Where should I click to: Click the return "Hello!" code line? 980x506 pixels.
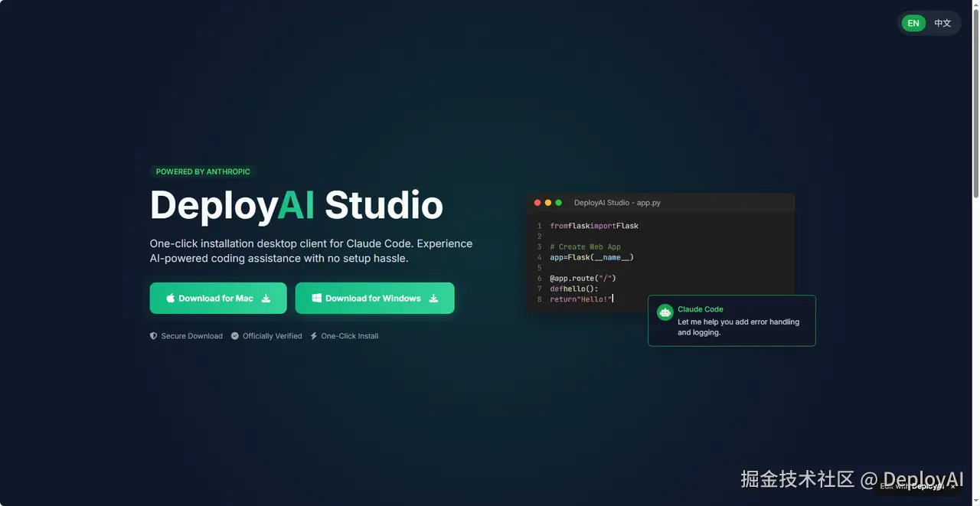pos(582,299)
